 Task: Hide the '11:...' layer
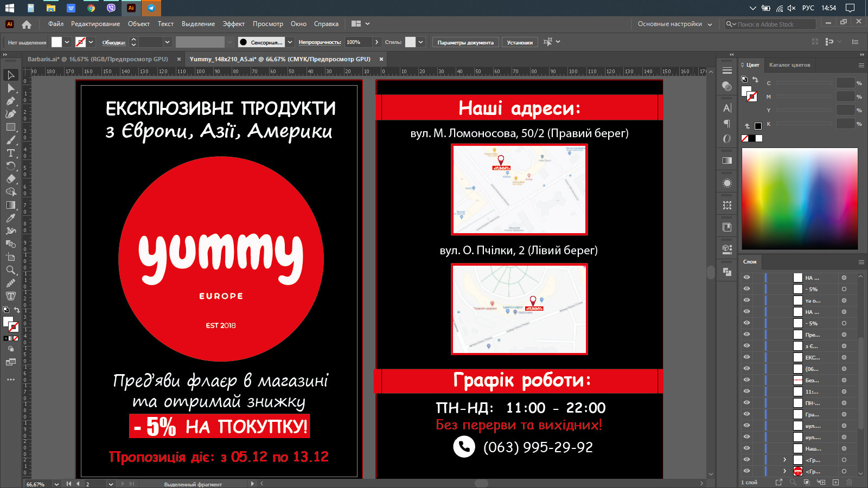pyautogui.click(x=747, y=391)
